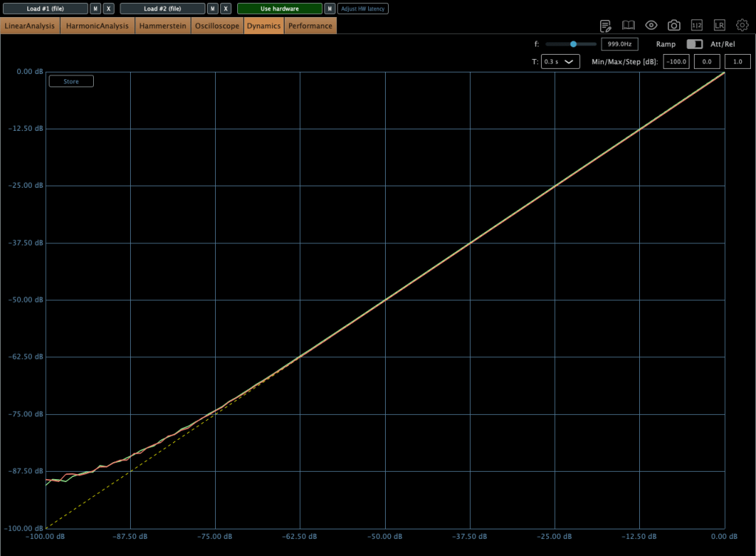This screenshot has height=556, width=756.
Task: Click the 1|2 channel comparison icon
Action: click(697, 26)
